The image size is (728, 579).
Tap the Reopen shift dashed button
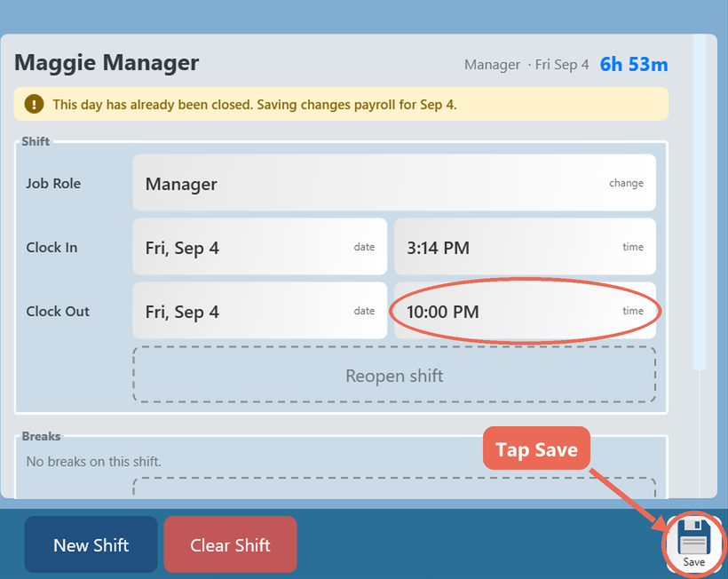pyautogui.click(x=394, y=375)
